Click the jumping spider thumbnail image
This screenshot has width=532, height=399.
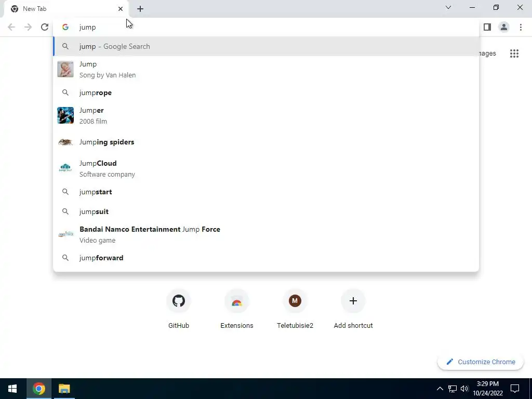click(65, 142)
